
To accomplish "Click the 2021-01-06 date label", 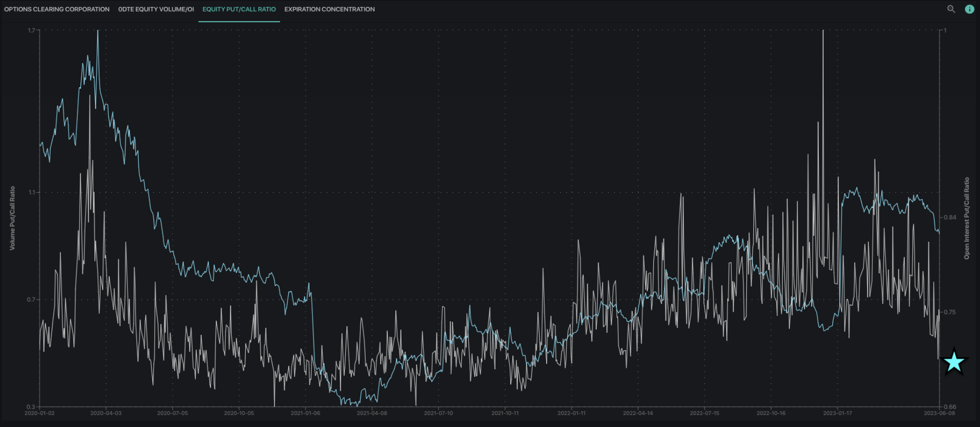I will [x=305, y=413].
